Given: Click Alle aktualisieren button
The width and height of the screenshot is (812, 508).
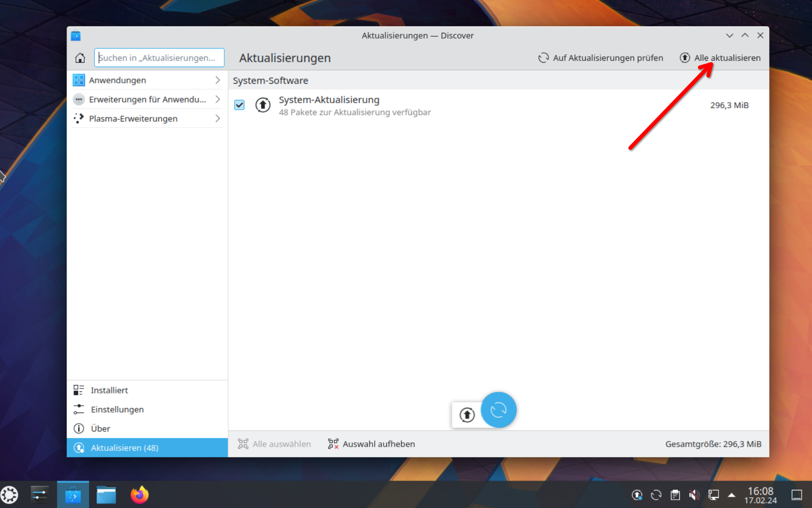Looking at the screenshot, I should [720, 58].
